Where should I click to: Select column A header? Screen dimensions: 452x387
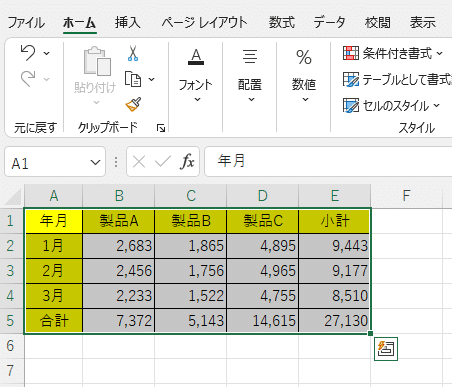(54, 196)
